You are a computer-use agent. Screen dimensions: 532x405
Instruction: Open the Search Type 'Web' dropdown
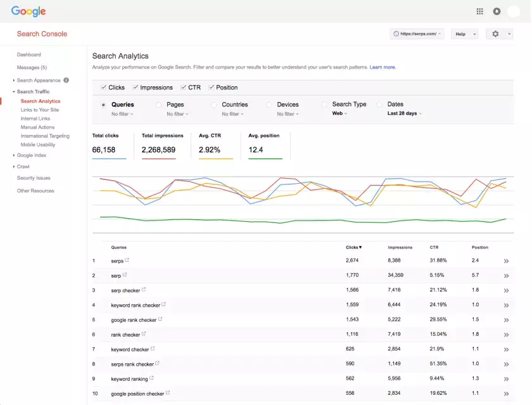(339, 113)
